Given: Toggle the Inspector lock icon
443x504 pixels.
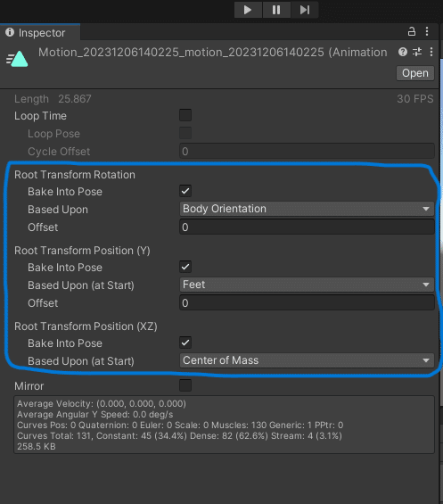Looking at the screenshot, I should pyautogui.click(x=412, y=31).
